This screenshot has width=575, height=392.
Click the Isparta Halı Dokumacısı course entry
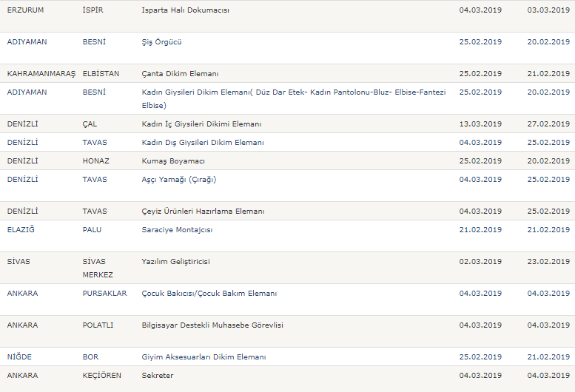[185, 10]
